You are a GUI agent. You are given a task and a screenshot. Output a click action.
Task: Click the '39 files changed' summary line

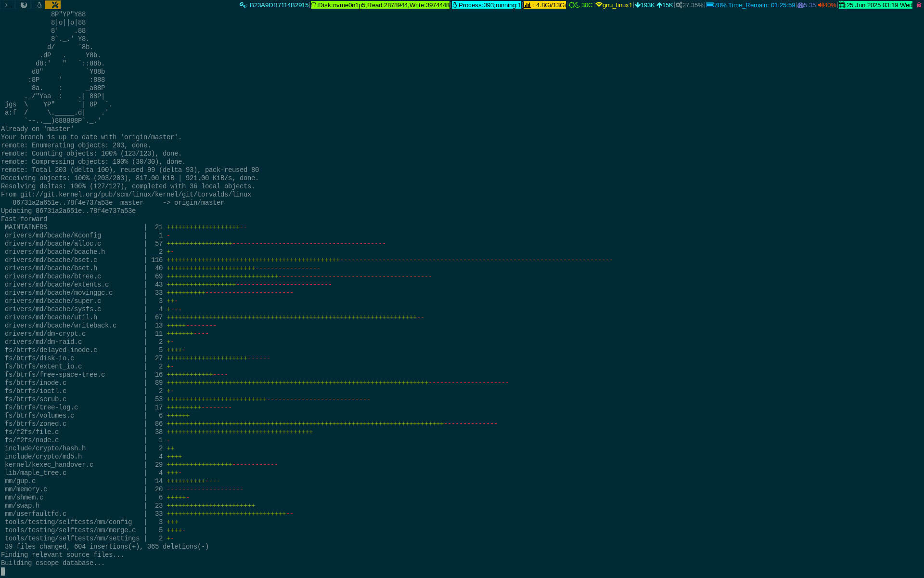[x=107, y=547]
